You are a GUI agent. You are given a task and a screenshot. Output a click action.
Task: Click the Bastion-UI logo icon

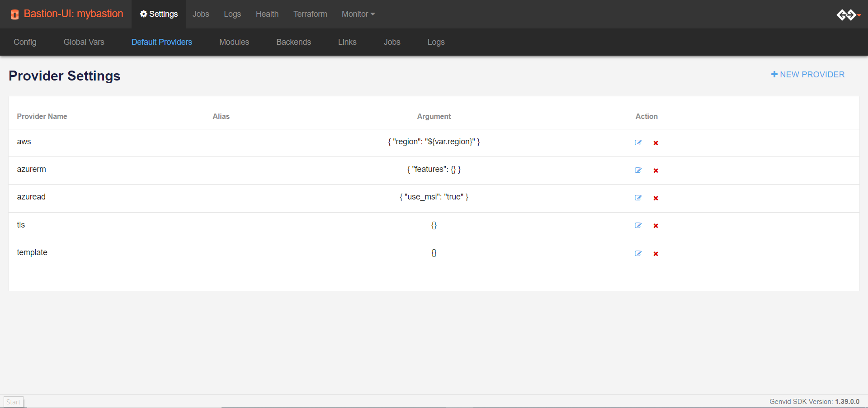(x=15, y=14)
